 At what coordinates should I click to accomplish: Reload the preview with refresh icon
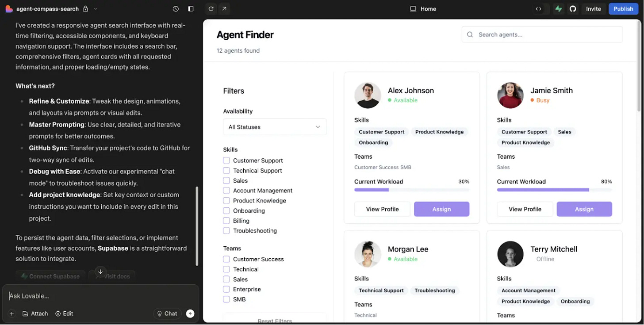211,9
